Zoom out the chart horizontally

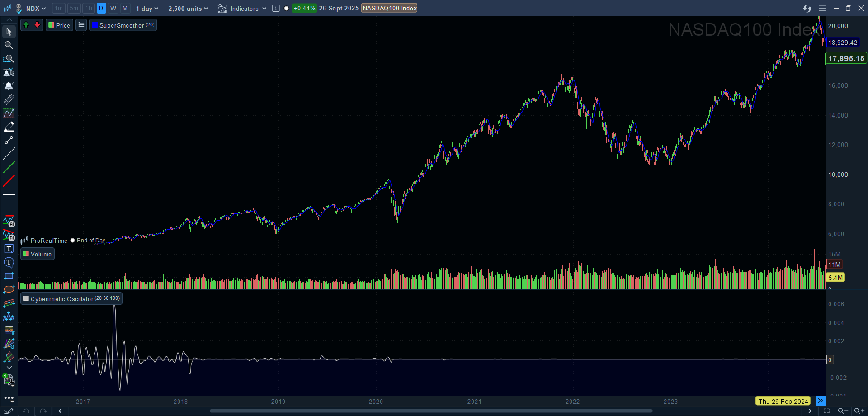coord(843,411)
